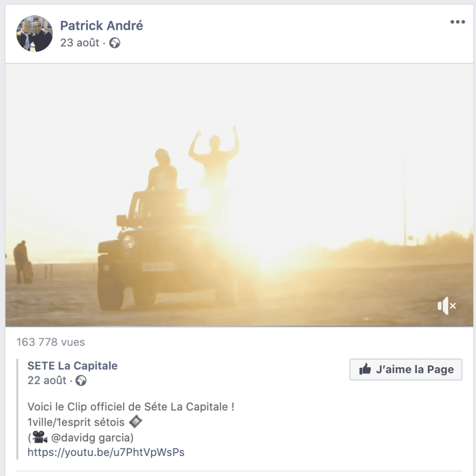Click the 163 778 vues view count
476x476 pixels.
tap(51, 342)
